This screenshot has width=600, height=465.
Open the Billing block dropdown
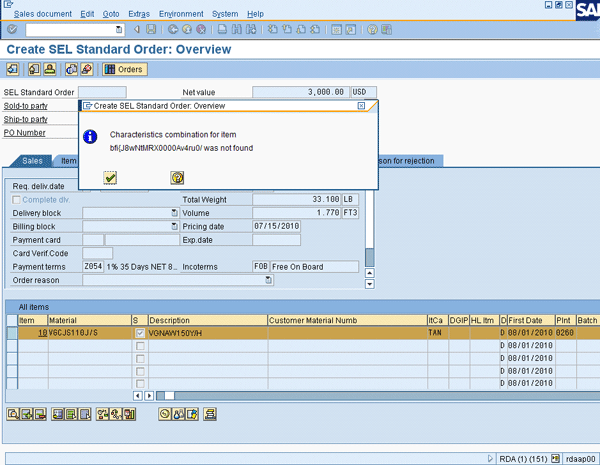174,227
